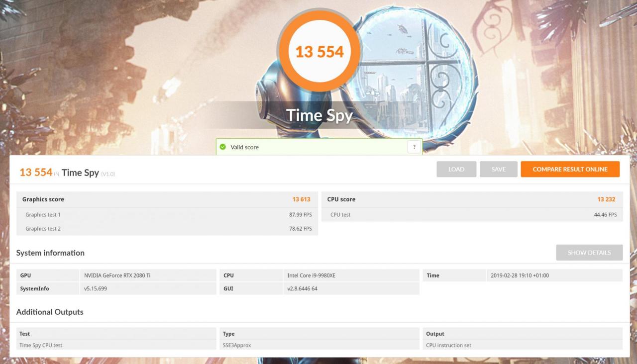637x364 pixels.
Task: Click the orange score circle 13 554
Action: point(319,51)
